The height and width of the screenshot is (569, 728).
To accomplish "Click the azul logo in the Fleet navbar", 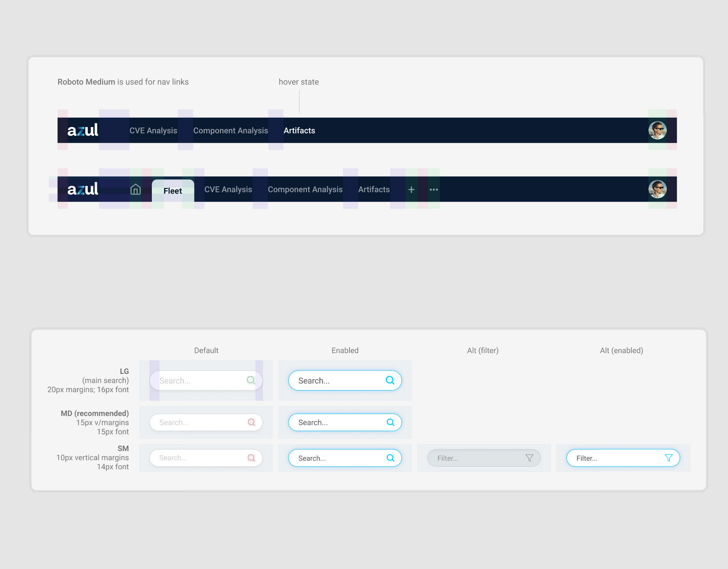I will pos(83,189).
